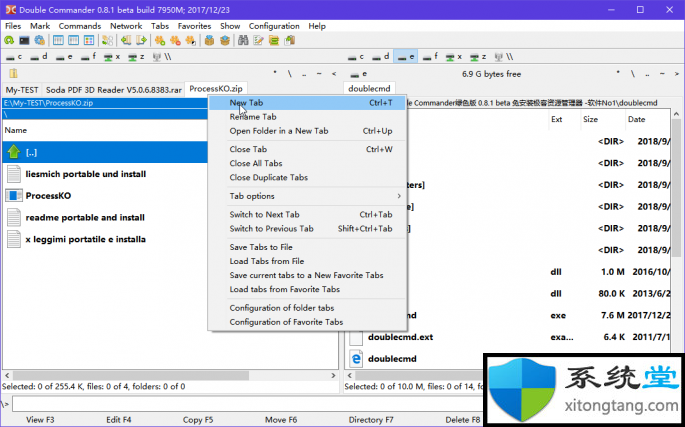
Task: Choose Configuration of folder tabs
Action: tap(308, 308)
